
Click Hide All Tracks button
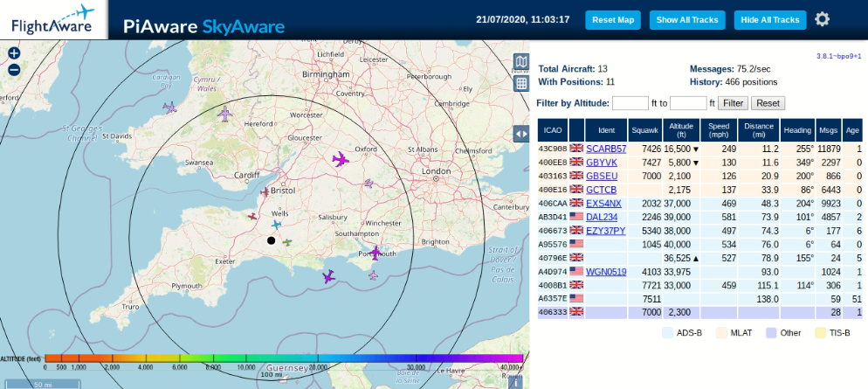(x=770, y=20)
